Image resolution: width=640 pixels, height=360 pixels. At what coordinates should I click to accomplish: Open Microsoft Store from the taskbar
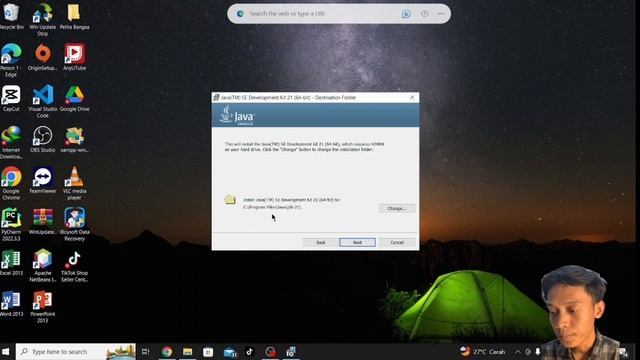point(208,351)
